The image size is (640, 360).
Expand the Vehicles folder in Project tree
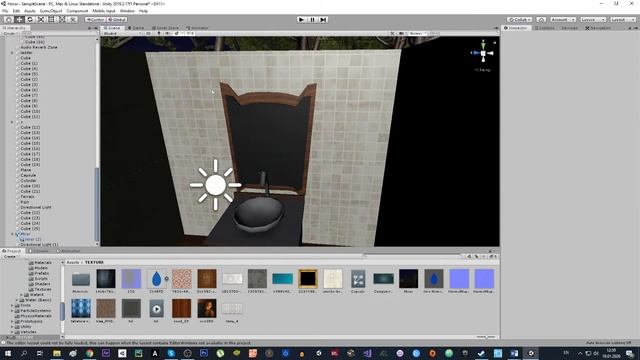12,332
